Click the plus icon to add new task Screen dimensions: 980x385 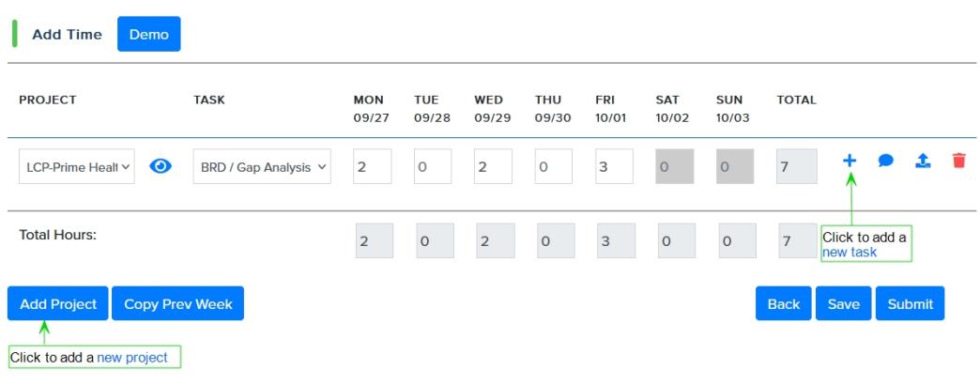[849, 161]
